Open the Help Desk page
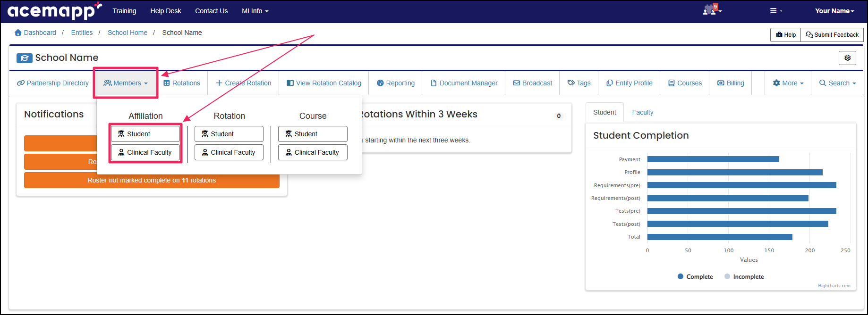Viewport: 868px width, 315px height. (166, 11)
